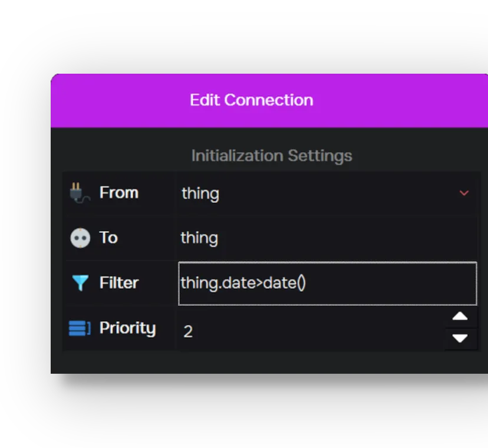Viewport: 488px width, 448px height.
Task: Click the blue stacked-bars Priority icon
Action: point(80,328)
